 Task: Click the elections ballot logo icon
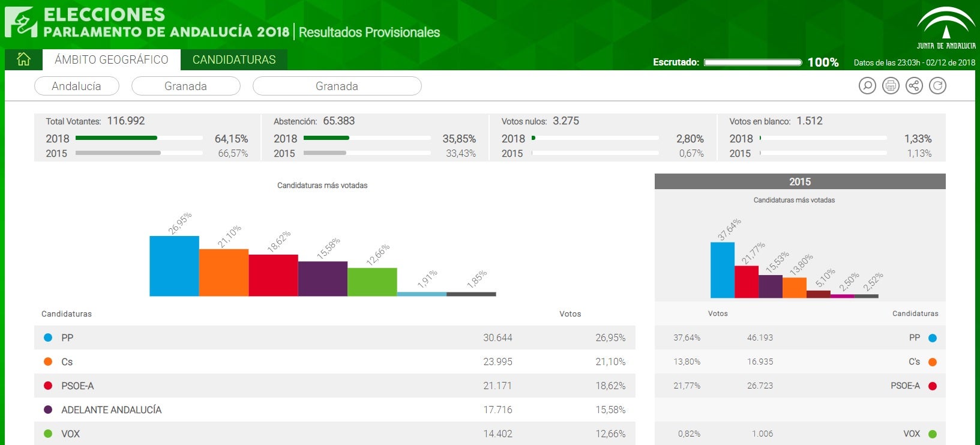point(21,22)
